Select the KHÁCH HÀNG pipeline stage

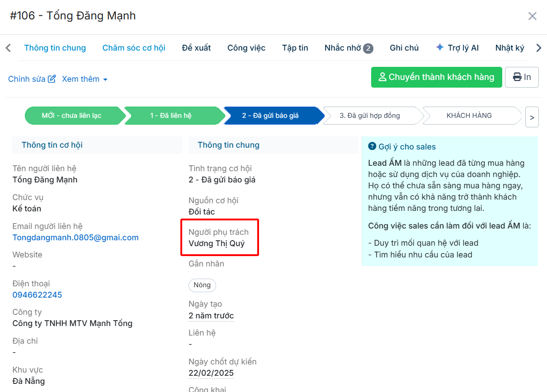[469, 116]
